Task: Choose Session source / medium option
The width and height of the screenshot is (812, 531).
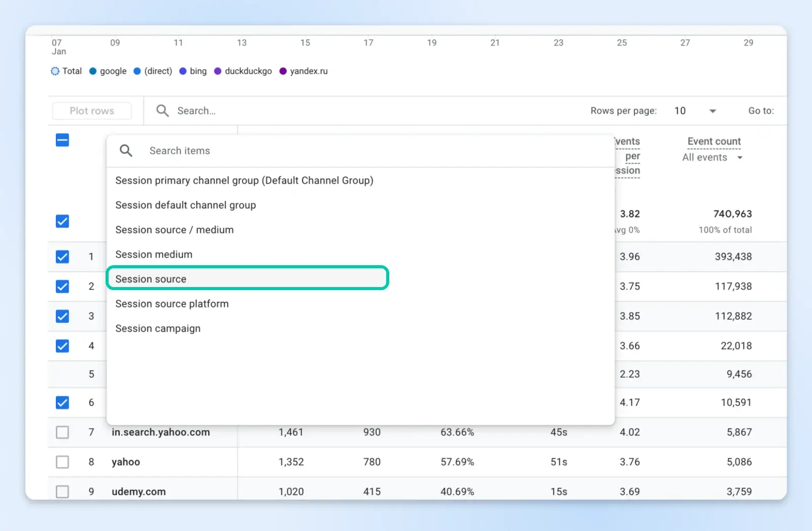Action: click(x=174, y=230)
